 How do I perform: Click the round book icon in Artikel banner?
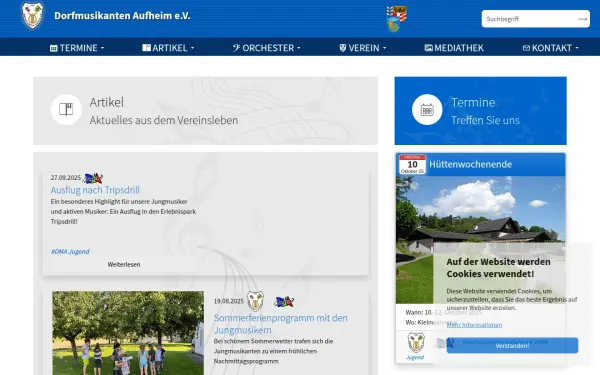click(66, 109)
